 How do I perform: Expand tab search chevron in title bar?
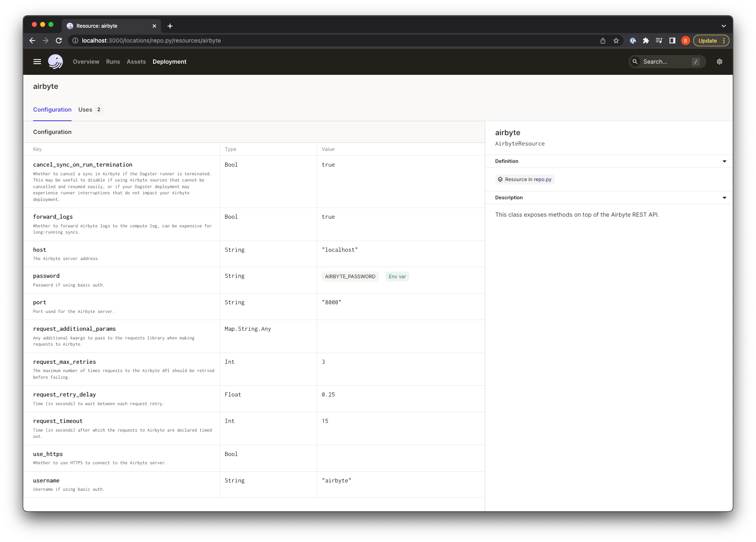[724, 26]
